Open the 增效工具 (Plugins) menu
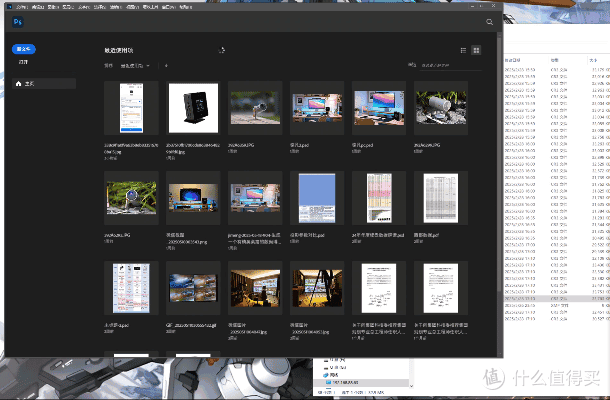 (x=150, y=7)
